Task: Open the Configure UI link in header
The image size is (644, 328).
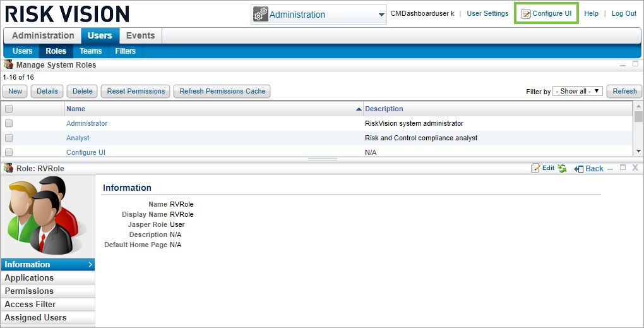Action: point(552,13)
